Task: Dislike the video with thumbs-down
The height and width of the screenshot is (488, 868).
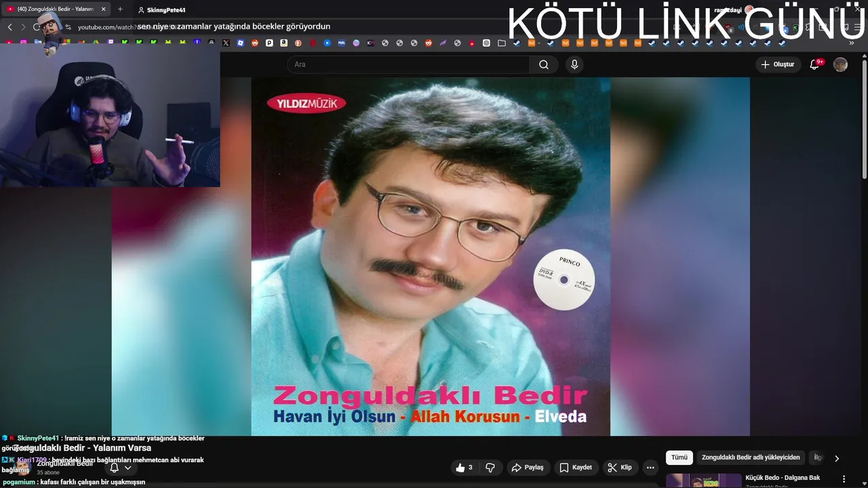Action: 490,468
